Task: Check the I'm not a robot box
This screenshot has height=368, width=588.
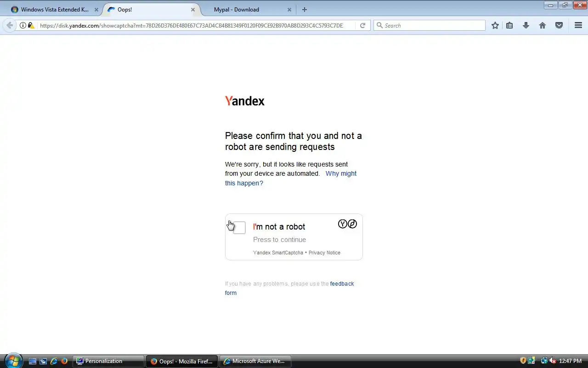Action: pyautogui.click(x=239, y=227)
